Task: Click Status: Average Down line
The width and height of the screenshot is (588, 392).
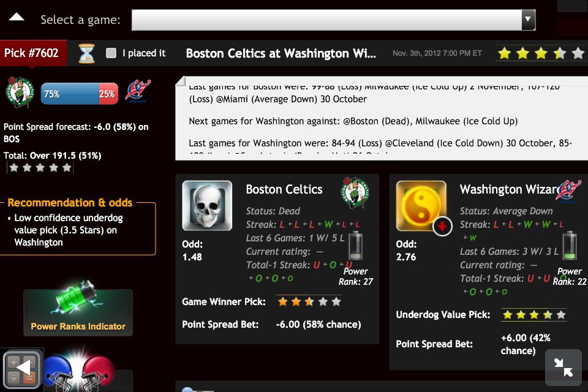Action: [x=507, y=211]
